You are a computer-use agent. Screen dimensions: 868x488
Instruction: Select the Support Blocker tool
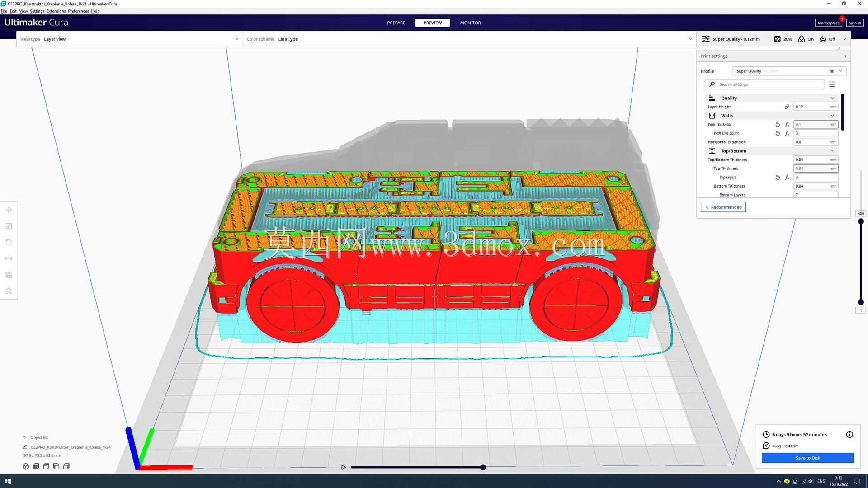[9, 291]
